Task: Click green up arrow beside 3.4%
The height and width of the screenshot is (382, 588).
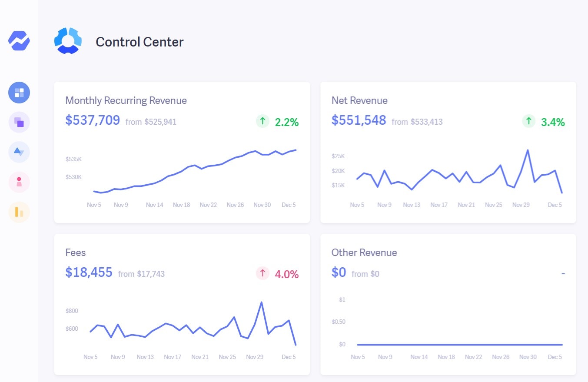Action: click(528, 121)
